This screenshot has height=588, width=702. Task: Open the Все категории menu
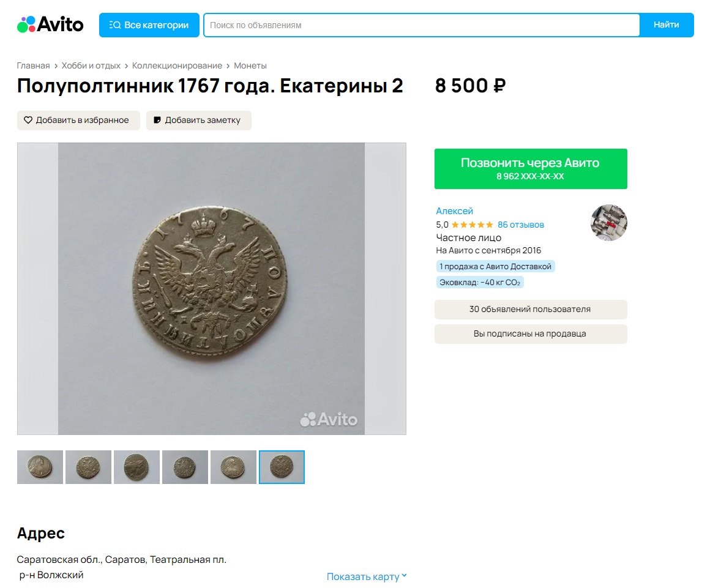pyautogui.click(x=149, y=25)
